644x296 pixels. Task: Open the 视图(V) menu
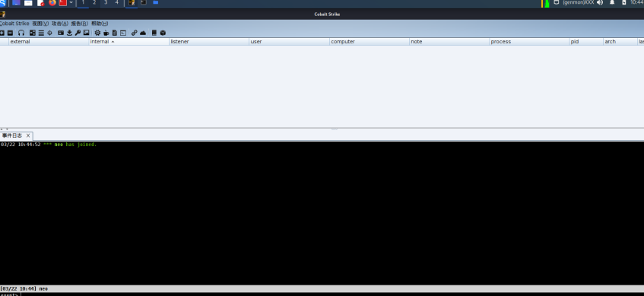click(40, 24)
